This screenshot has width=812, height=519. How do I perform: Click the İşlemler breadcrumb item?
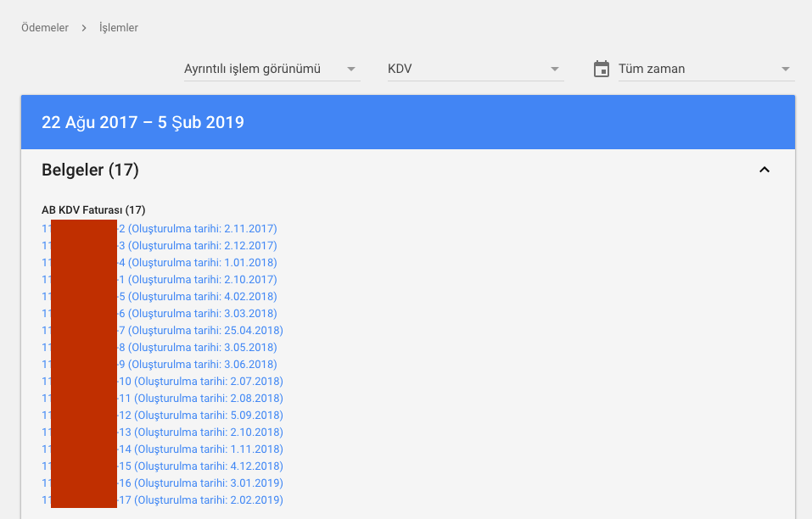point(119,28)
